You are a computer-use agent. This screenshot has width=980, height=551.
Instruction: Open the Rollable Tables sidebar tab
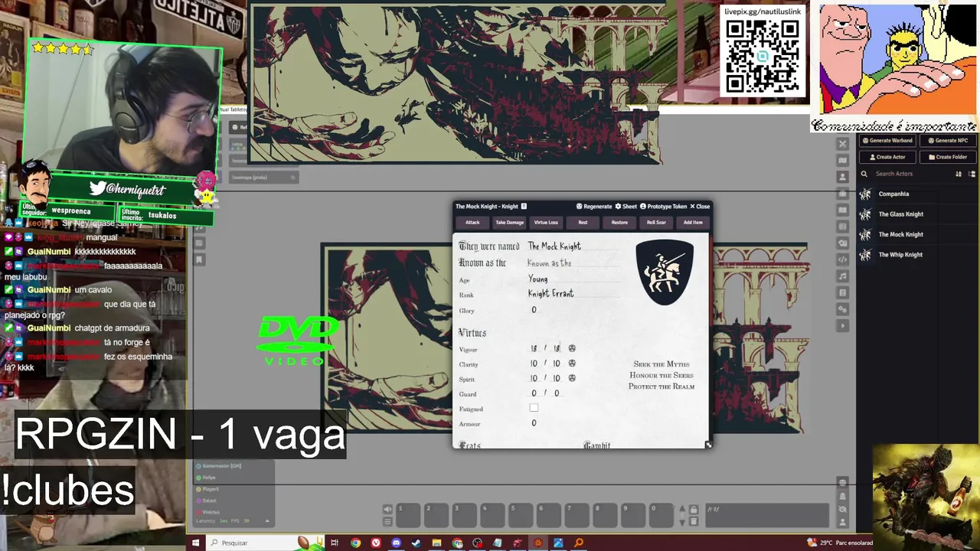pyautogui.click(x=843, y=227)
